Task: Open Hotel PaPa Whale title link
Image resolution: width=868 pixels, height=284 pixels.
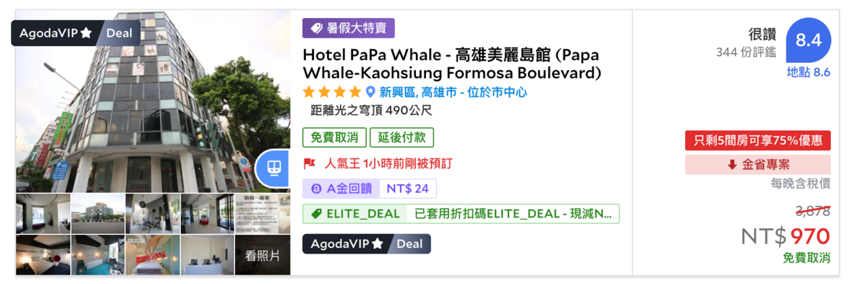Action: click(x=451, y=64)
